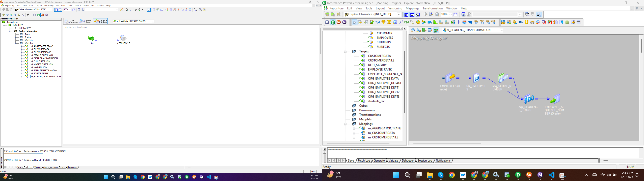Image resolution: width=644 pixels, height=181 pixels.
Task: Toggle Output window view button in Designer toolbar
Action: point(412,15)
